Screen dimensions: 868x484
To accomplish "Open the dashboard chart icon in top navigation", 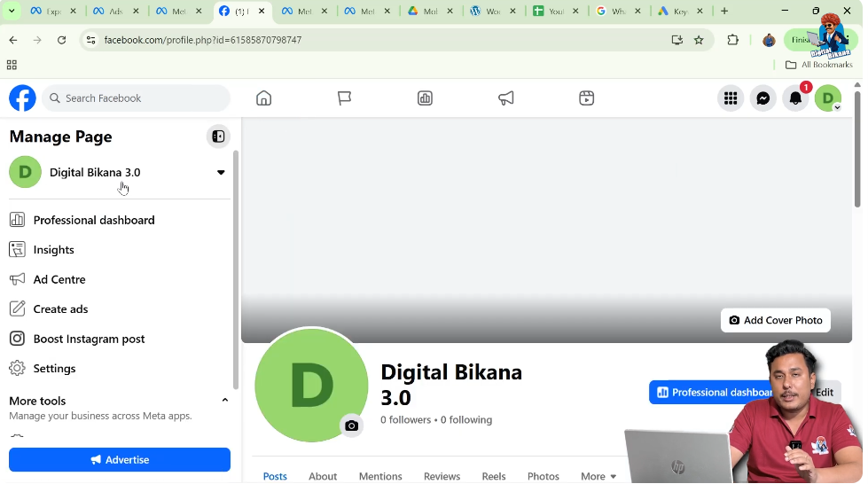I will 426,98.
